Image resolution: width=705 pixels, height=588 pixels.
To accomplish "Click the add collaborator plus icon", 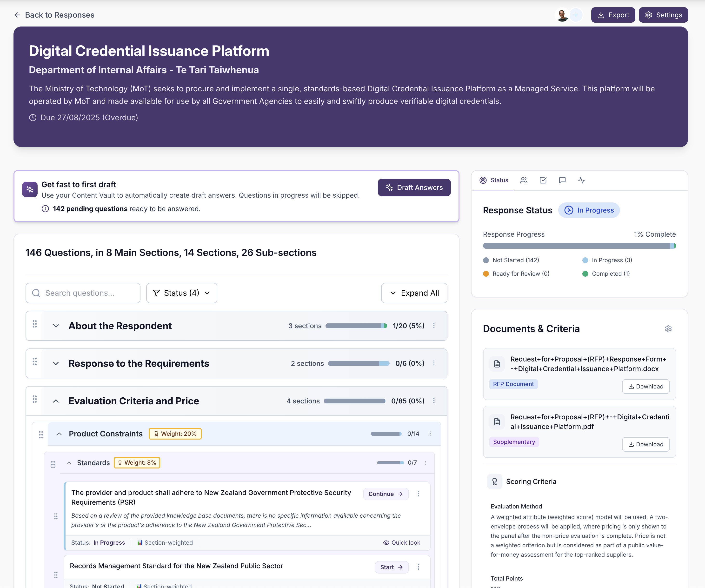I will pos(576,15).
